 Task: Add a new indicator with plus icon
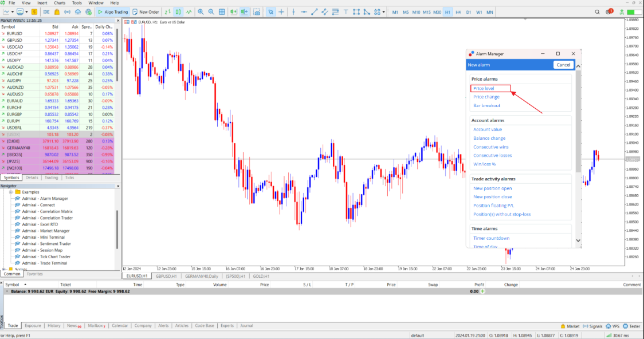[88, 12]
